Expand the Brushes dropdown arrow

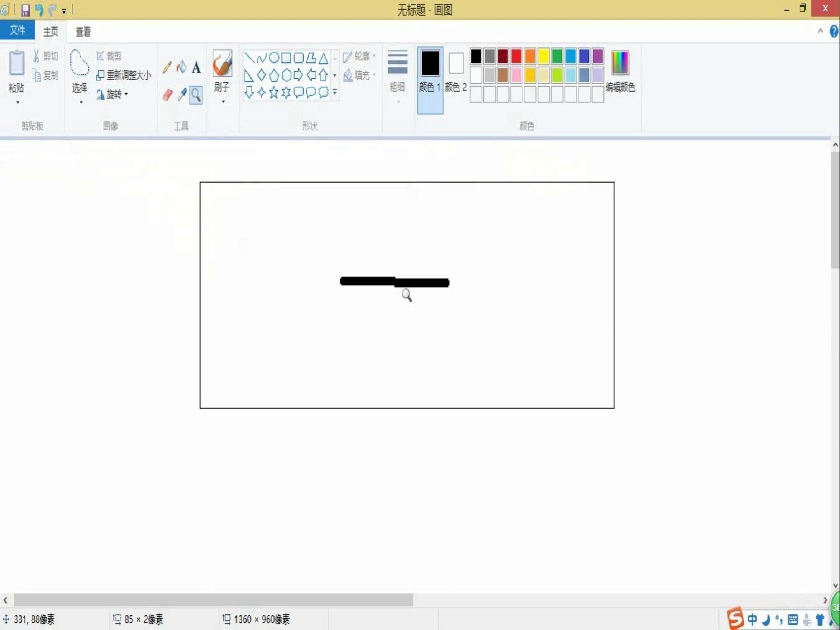click(x=223, y=101)
